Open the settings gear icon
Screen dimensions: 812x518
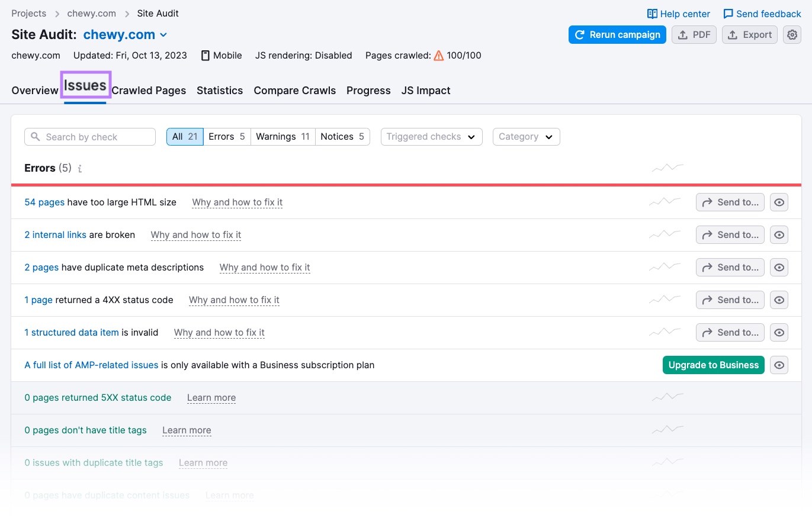[792, 35]
